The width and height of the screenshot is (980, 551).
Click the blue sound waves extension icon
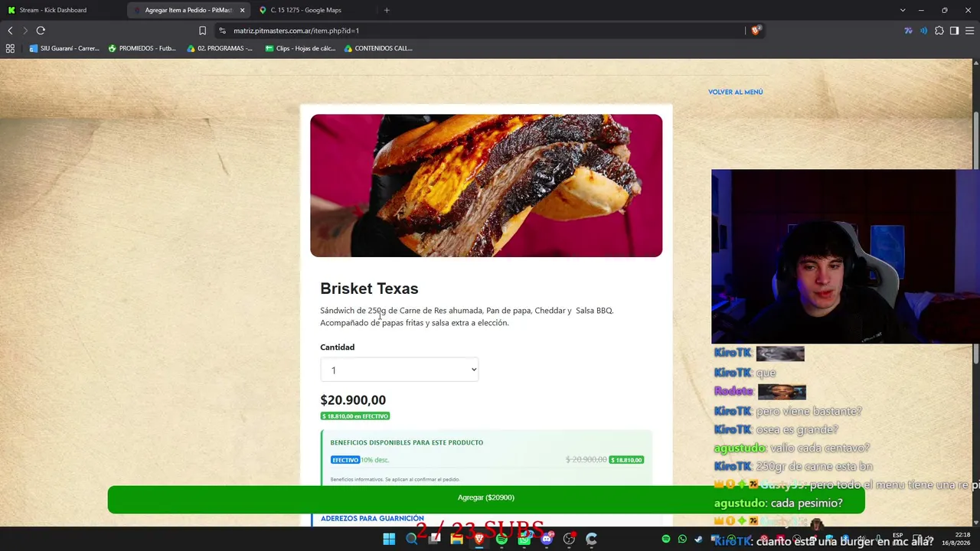pos(923,31)
